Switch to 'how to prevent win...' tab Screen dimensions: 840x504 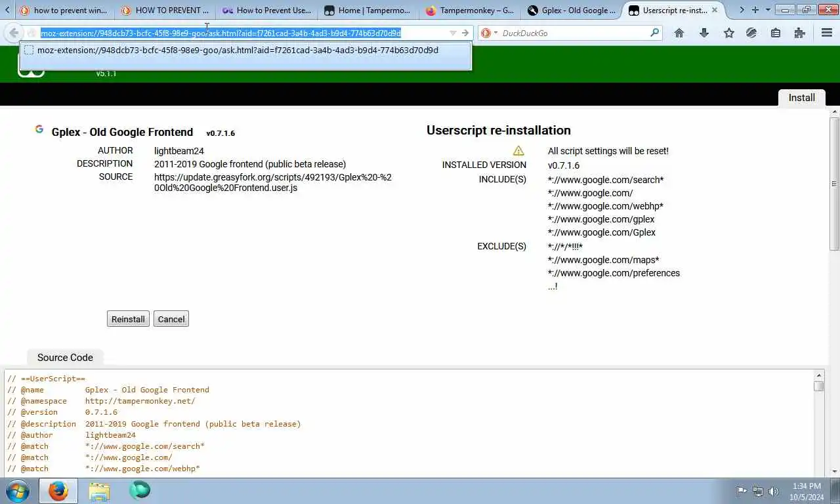(x=64, y=10)
